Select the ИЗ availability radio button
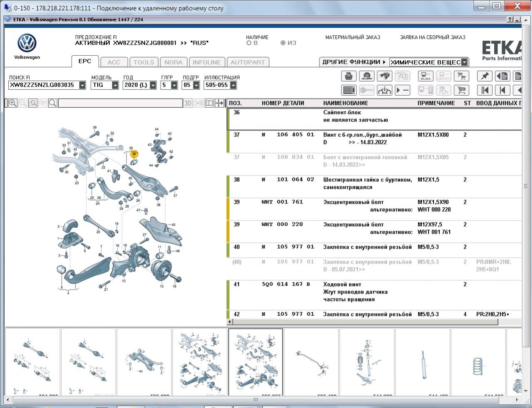 [283, 43]
